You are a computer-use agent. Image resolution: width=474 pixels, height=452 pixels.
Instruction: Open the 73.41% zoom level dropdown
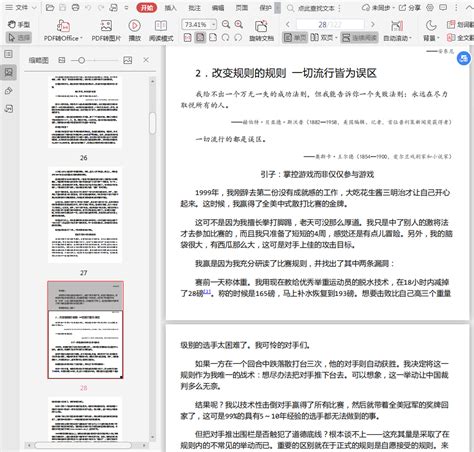pos(199,24)
